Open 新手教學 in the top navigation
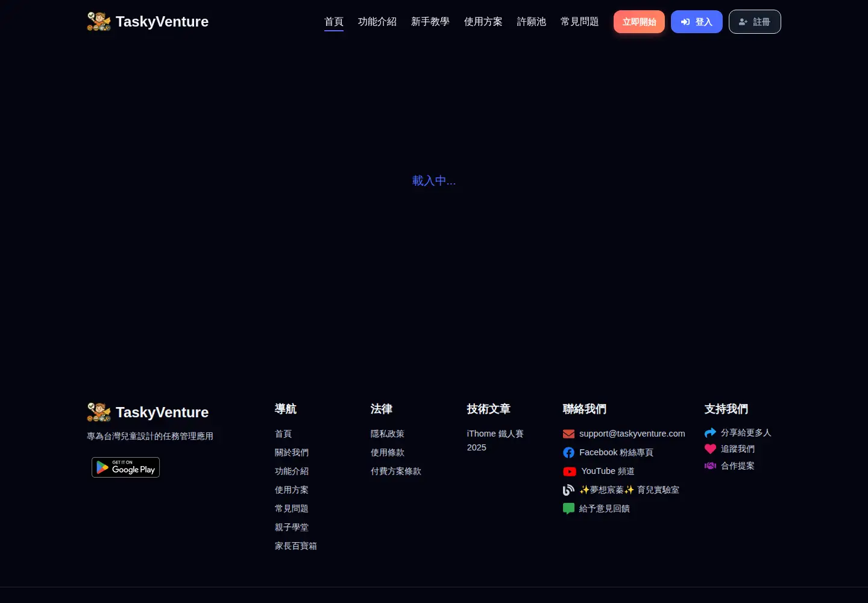This screenshot has height=603, width=868. tap(430, 22)
